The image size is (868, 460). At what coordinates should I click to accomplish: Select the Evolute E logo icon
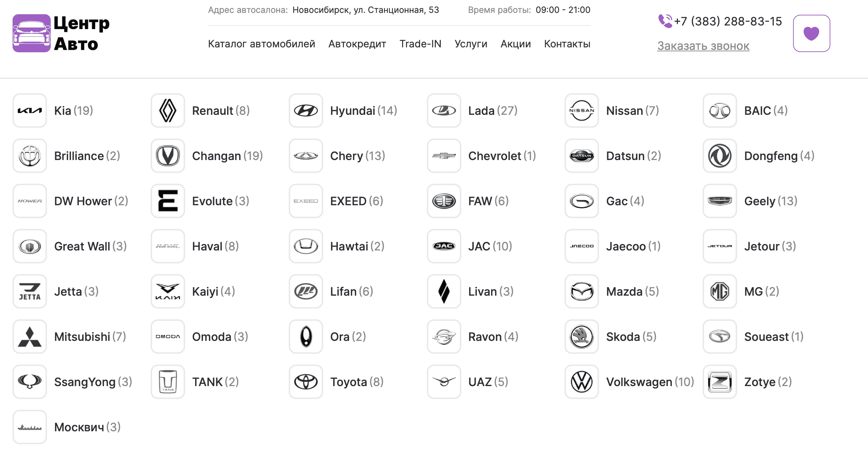click(x=168, y=201)
